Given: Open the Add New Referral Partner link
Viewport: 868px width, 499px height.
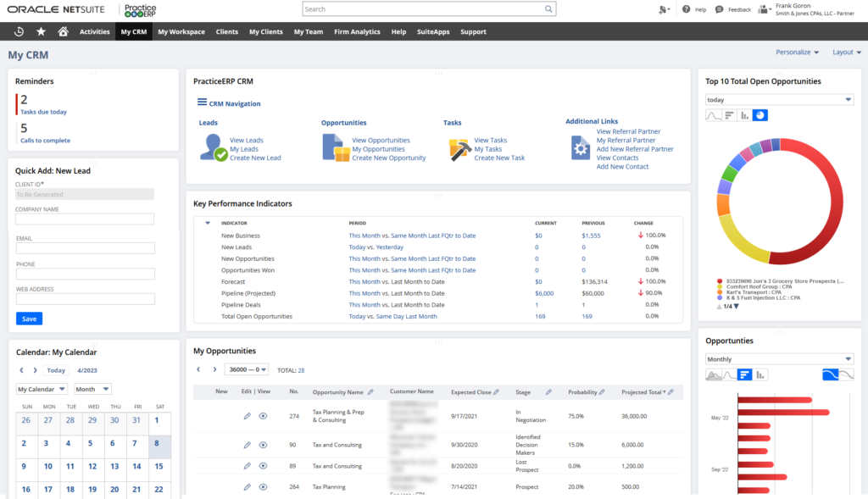Looking at the screenshot, I should click(x=635, y=149).
